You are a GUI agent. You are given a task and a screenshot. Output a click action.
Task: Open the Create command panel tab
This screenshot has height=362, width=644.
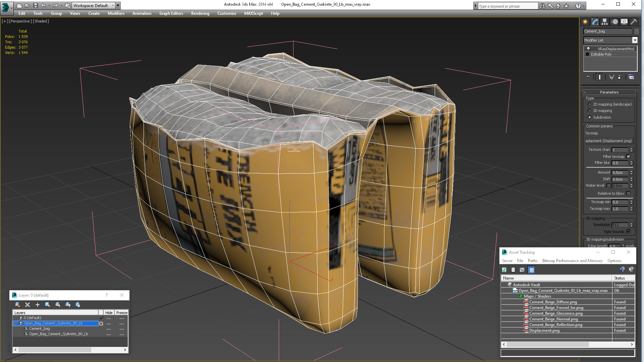585,22
